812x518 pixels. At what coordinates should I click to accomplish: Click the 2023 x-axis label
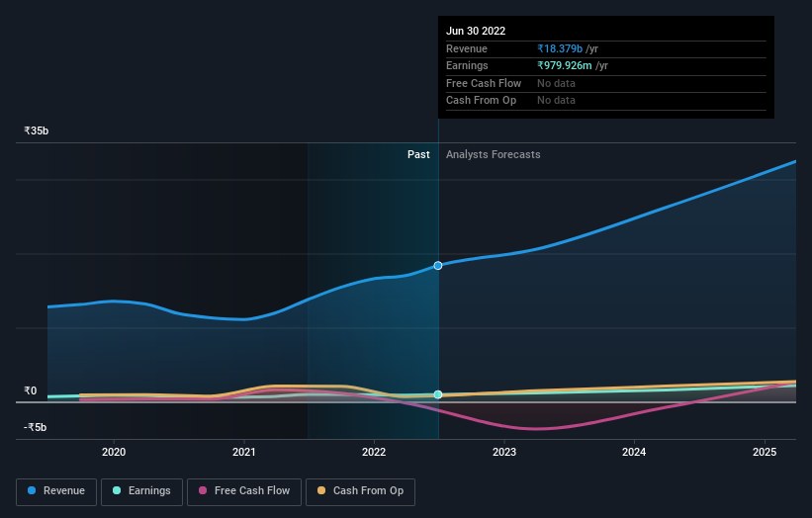pyautogui.click(x=504, y=452)
